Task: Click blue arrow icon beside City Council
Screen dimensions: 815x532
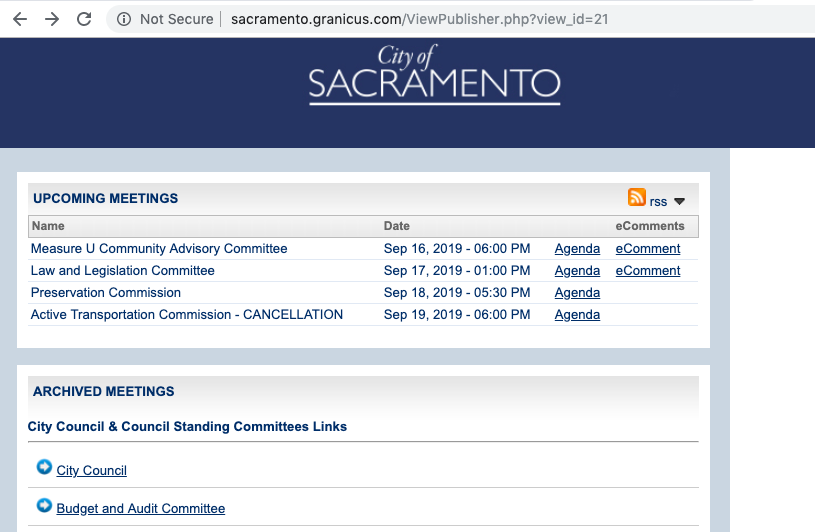Action: 44,467
